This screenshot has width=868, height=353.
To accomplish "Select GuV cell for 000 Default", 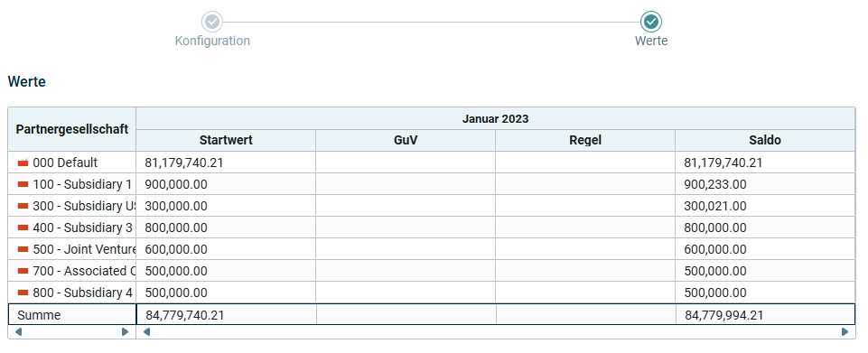I will click(x=406, y=163).
